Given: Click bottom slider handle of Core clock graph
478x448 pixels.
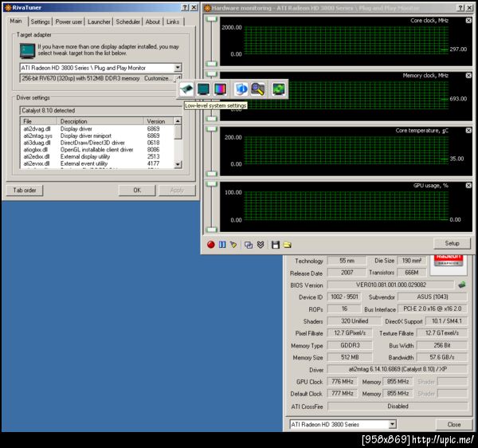Looking at the screenshot, I should (x=211, y=64).
